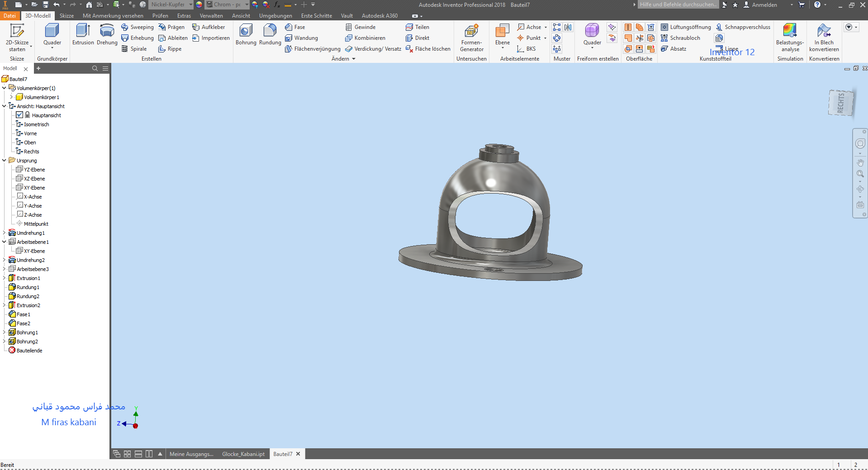
Task: Click the Ableiten derive tool
Action: point(173,38)
